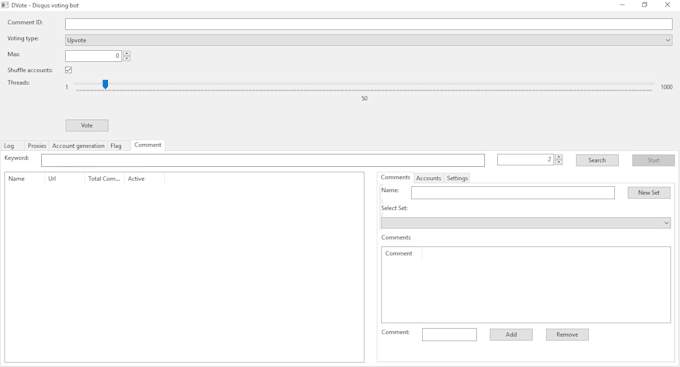Increment the search count spinner up arrow
The width and height of the screenshot is (680, 367).
(559, 157)
